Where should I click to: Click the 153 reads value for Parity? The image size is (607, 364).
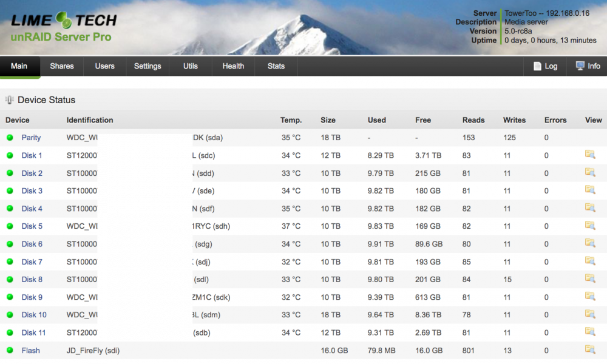click(469, 138)
